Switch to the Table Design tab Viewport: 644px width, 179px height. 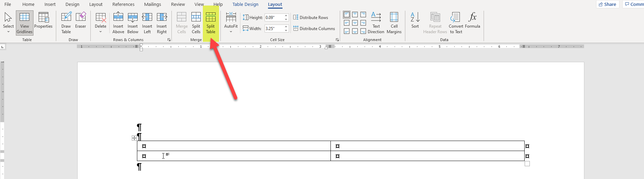tap(245, 4)
